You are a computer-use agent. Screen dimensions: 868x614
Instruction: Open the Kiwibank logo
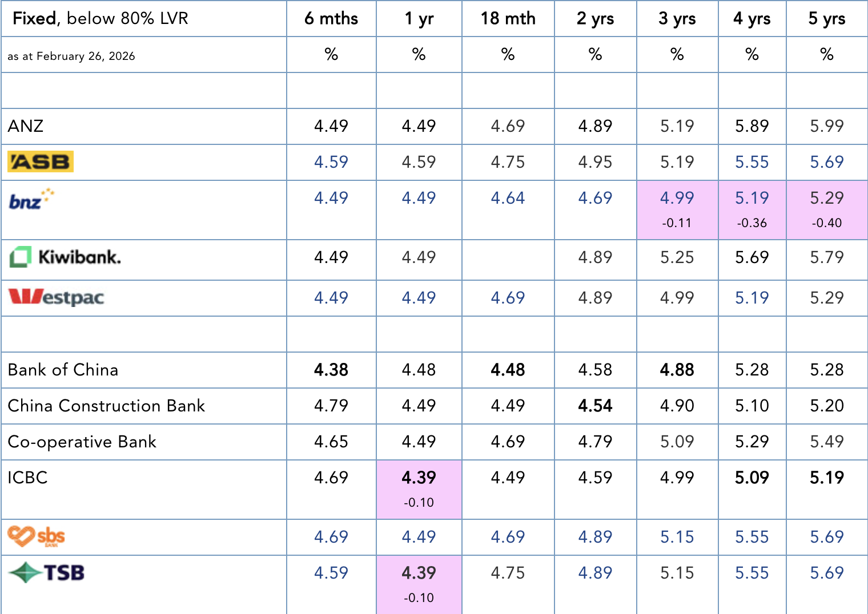pos(65,257)
